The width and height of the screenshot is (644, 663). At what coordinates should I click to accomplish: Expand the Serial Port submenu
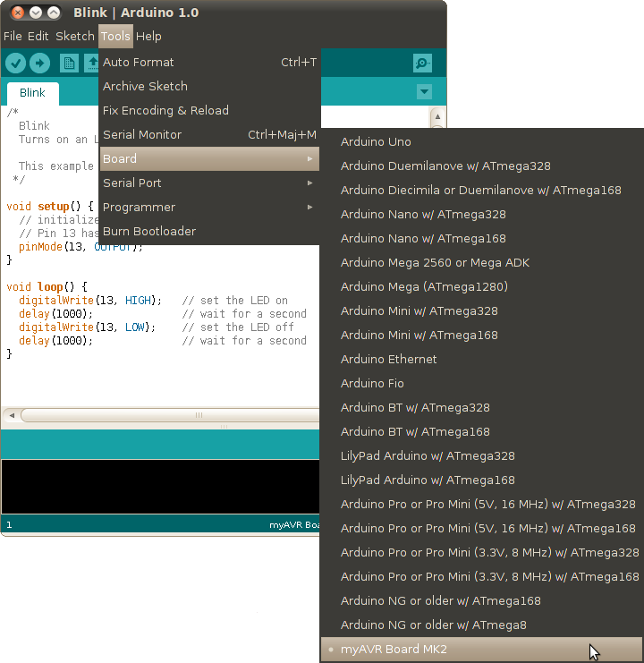(209, 183)
